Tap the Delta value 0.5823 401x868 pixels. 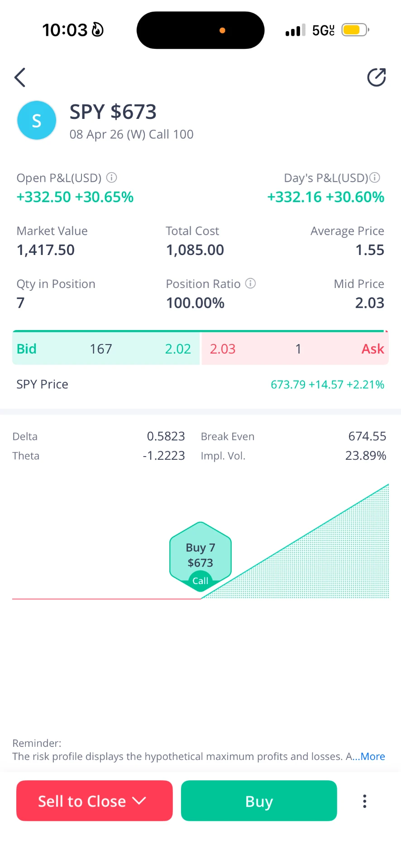point(166,436)
